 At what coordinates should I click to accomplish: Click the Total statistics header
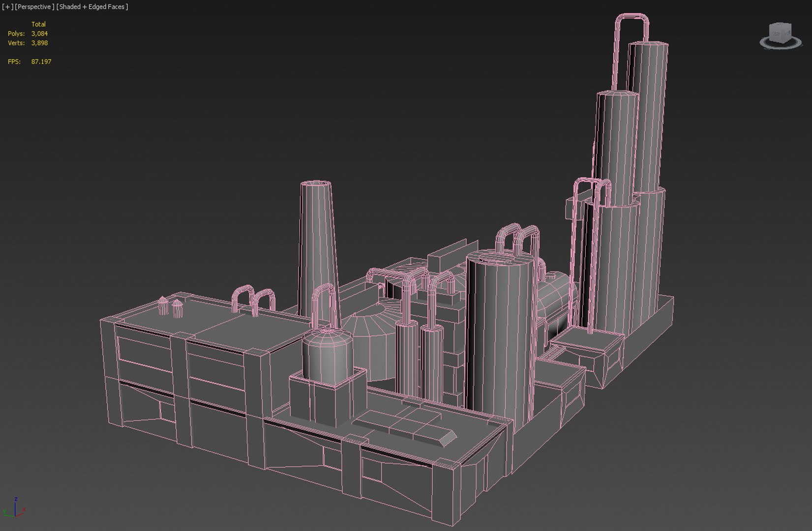coord(38,24)
